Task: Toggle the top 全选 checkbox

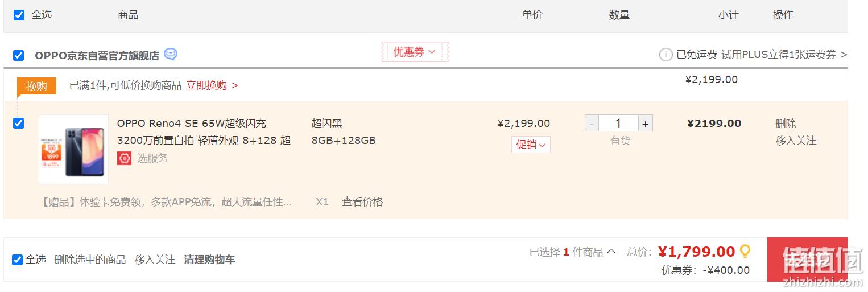Action: pos(19,15)
